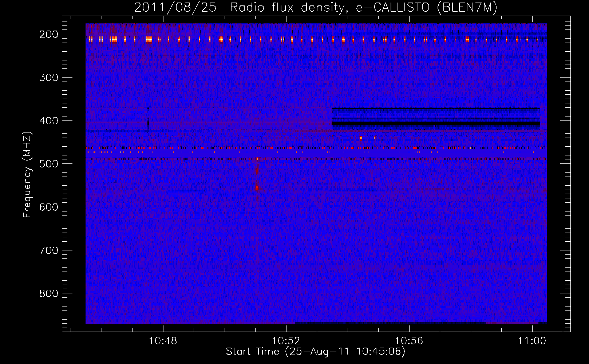Click the bright spot near 440 MHz after 10:54
The width and height of the screenshot is (589, 364).
[x=361, y=138]
